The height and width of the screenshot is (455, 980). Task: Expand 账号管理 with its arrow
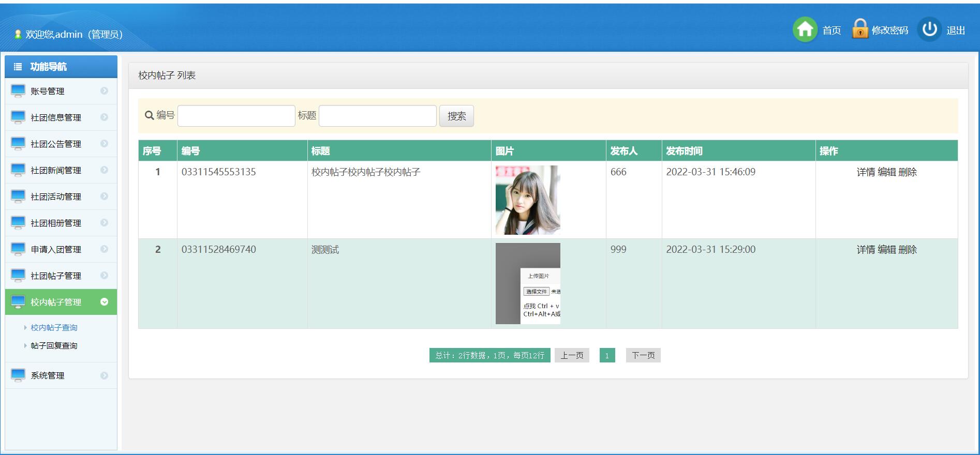coord(104,91)
